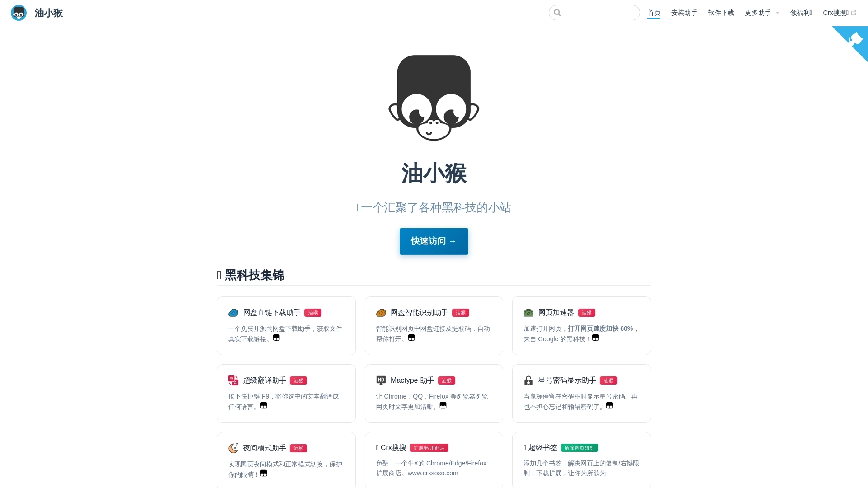Click Tampermonkey icon in Mactype 助手 description

pyautogui.click(x=443, y=406)
